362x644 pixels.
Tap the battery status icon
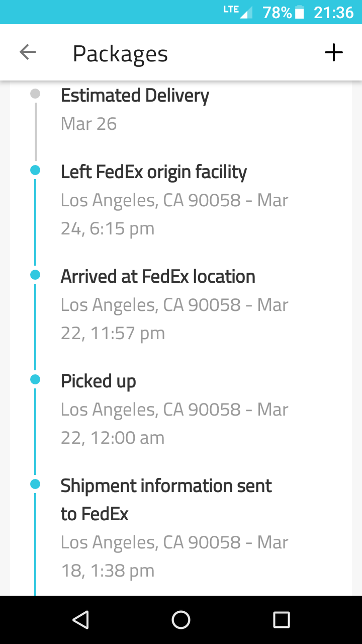coord(300,12)
